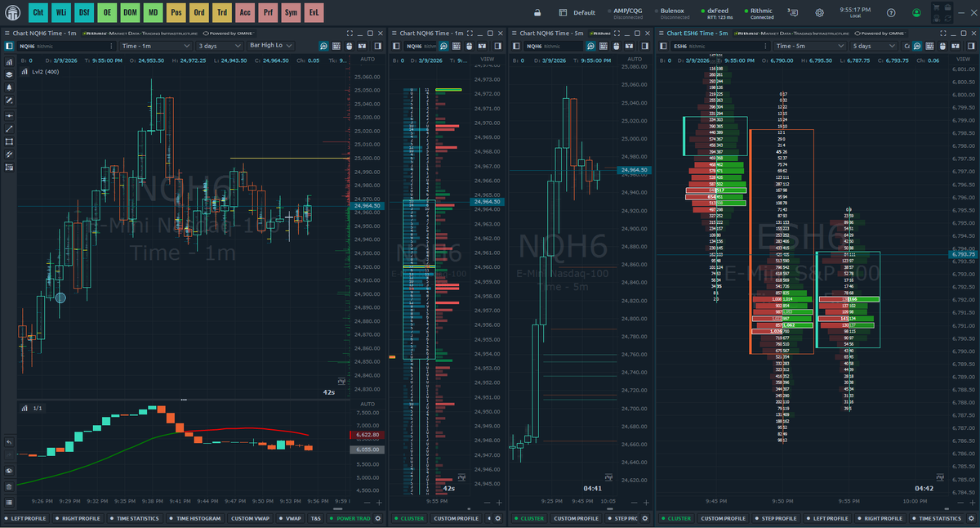This screenshot has width=980, height=528.
Task: Click CUSTOM PROFILE in ESH6 chart footer
Action: click(x=723, y=518)
